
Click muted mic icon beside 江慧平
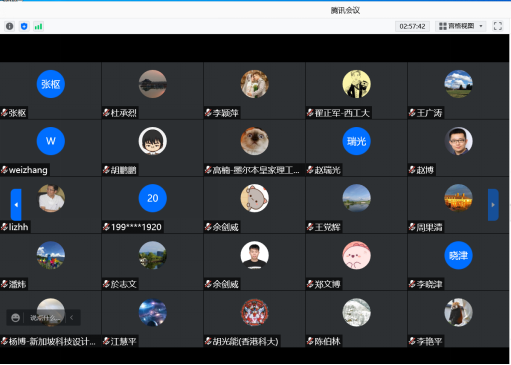pos(106,341)
